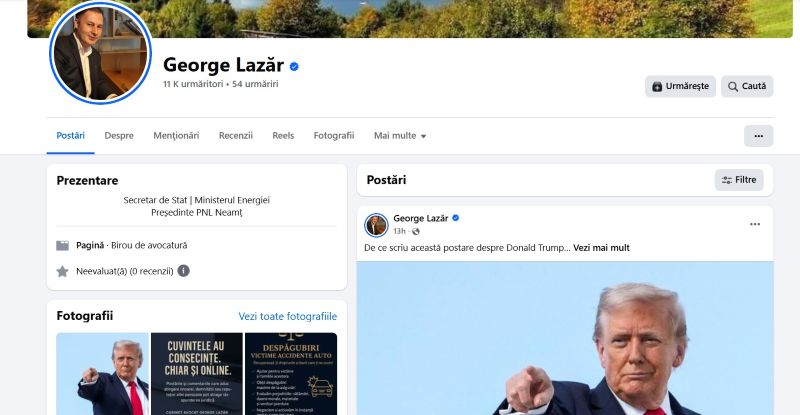Image resolution: width=800 pixels, height=415 pixels.
Task: Go to the Reels tab
Action: (x=283, y=136)
